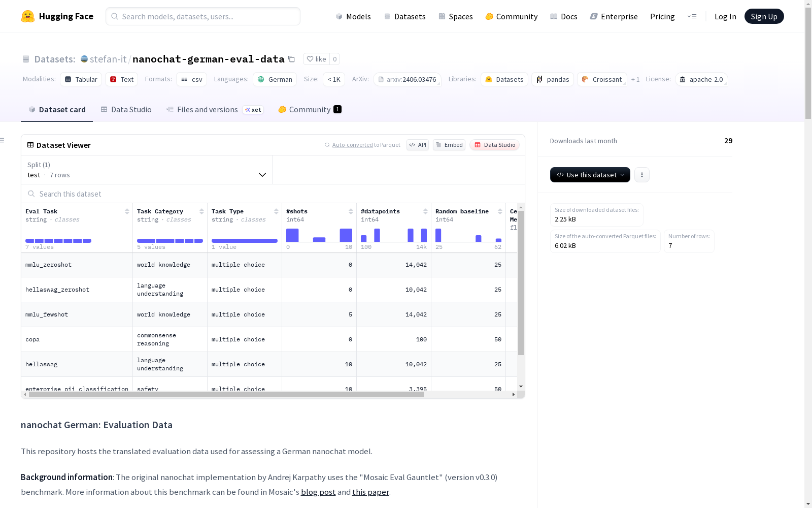Expand the Split test dropdown

(x=147, y=170)
